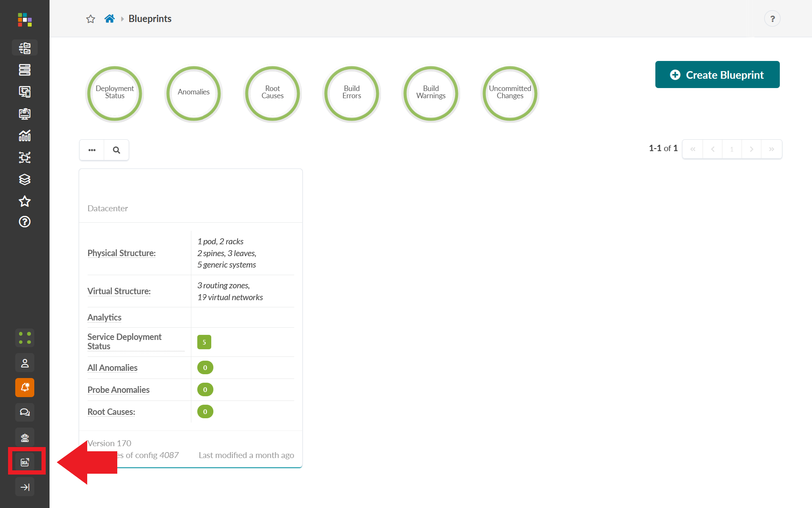Click Blueprints breadcrumb text
812x508 pixels.
(x=150, y=19)
